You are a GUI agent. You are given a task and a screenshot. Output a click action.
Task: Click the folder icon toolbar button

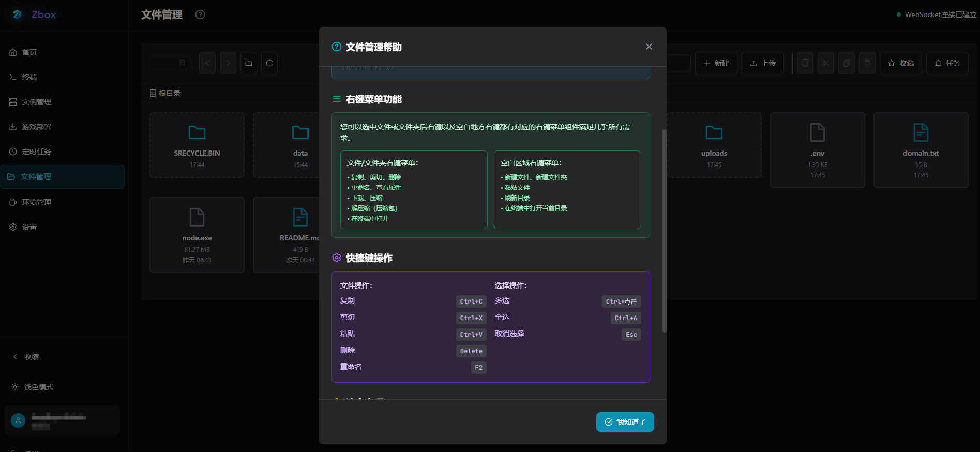[249, 63]
